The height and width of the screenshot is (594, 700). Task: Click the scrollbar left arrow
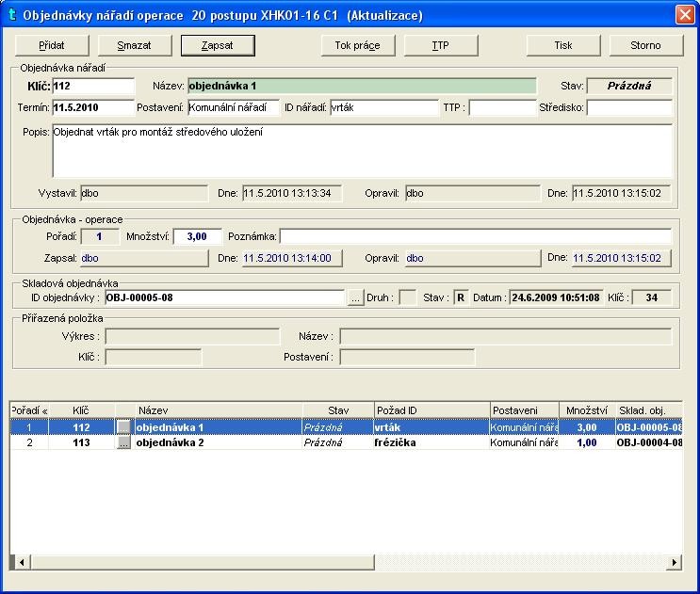click(x=21, y=563)
